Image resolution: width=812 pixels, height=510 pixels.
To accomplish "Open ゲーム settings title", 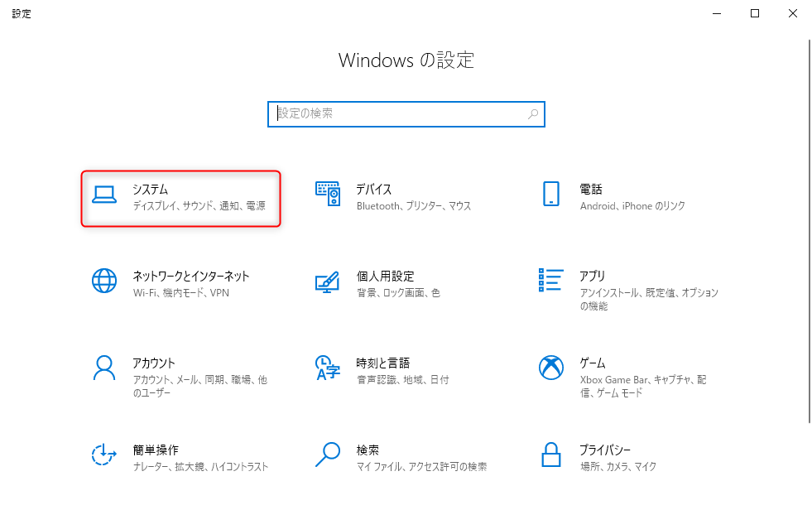I will [x=593, y=363].
